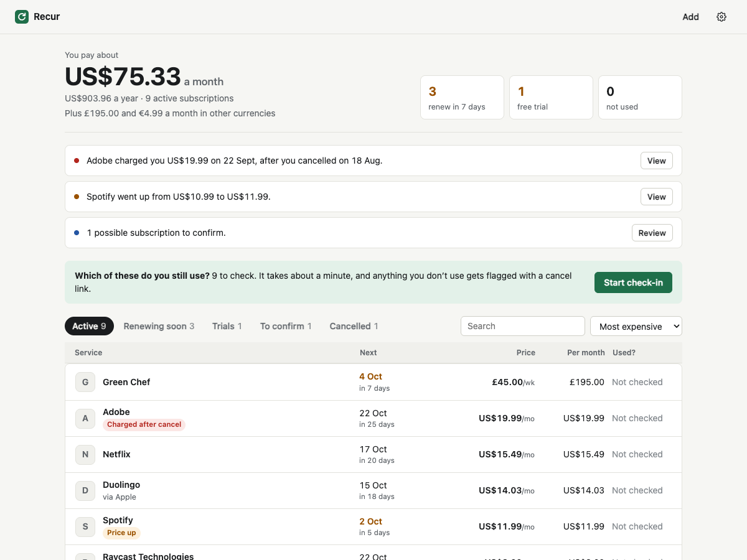Click the Adobe 'A' avatar icon
Viewport: 747px width, 560px height.
85,418
